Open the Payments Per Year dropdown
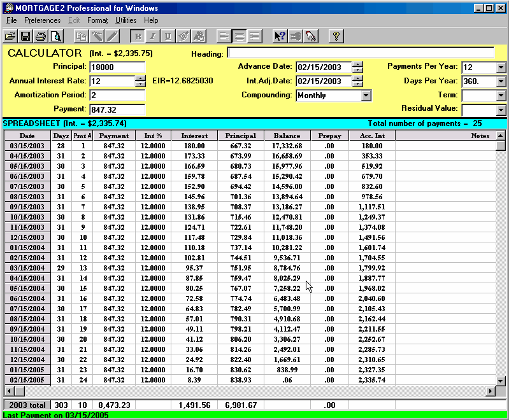 (500, 67)
